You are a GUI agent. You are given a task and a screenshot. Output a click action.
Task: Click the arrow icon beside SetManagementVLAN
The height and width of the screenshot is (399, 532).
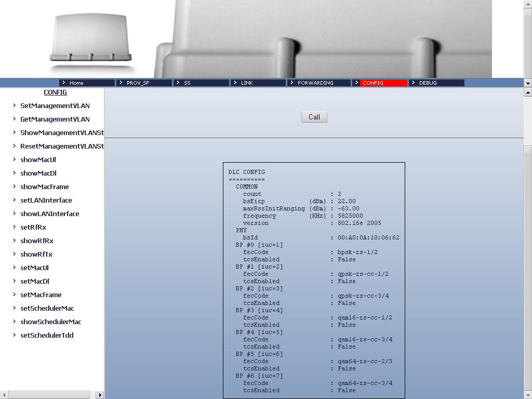coord(14,105)
